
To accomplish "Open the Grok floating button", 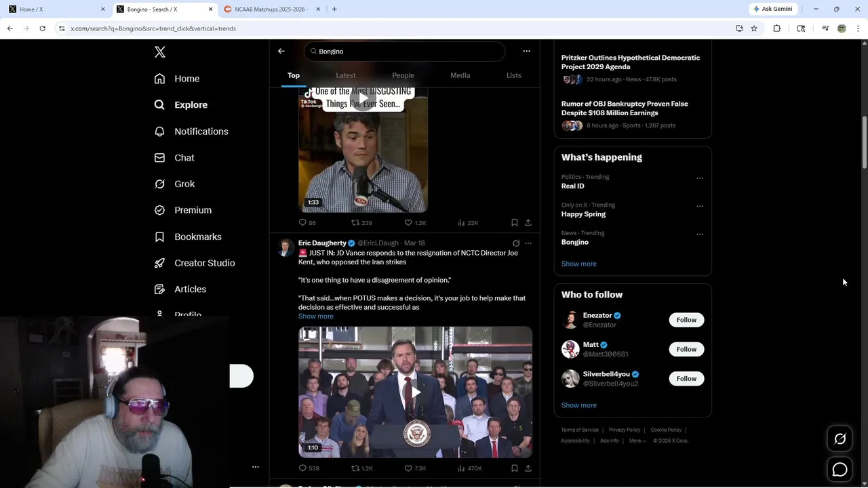I will pos(840,439).
